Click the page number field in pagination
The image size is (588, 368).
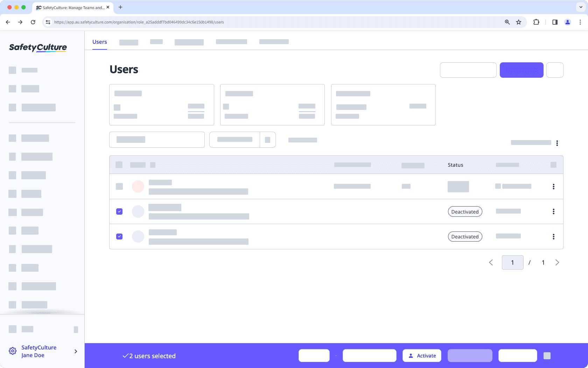(512, 262)
